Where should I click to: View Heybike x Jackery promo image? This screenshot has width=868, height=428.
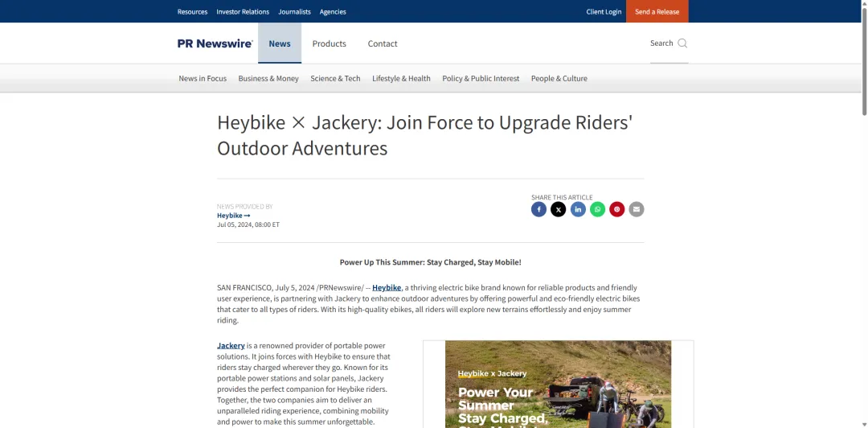coord(558,385)
